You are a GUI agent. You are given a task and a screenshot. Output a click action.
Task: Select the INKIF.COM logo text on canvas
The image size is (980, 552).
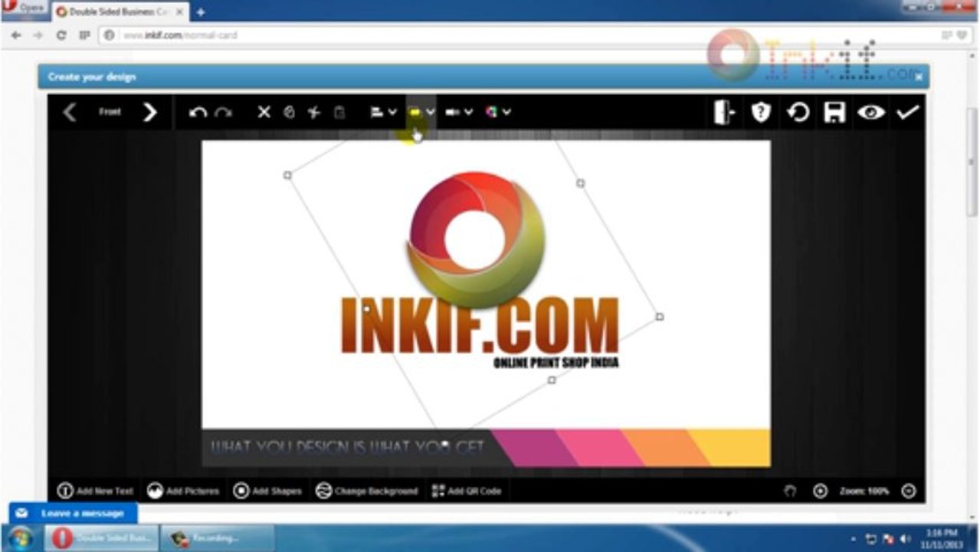[479, 326]
